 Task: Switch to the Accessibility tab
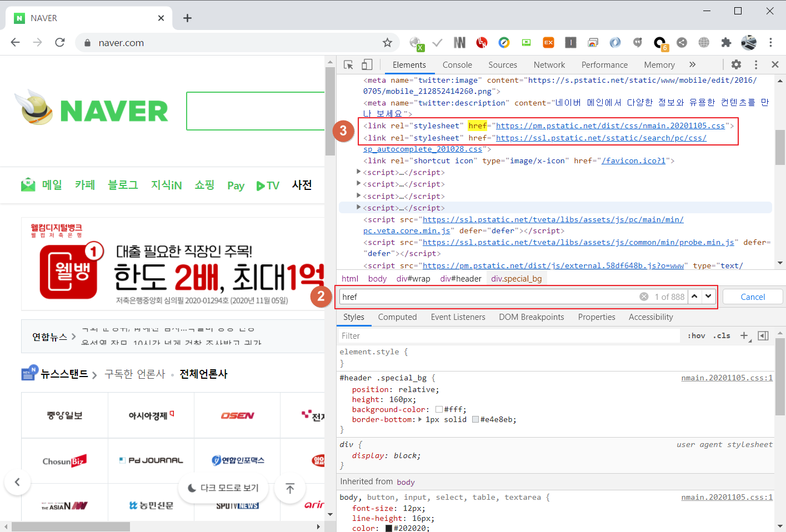click(x=650, y=317)
